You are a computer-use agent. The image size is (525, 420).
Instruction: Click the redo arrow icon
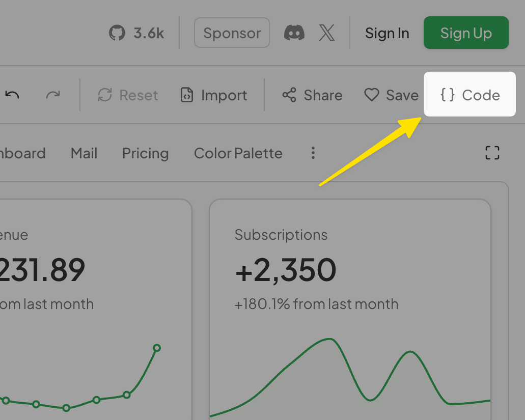point(53,95)
